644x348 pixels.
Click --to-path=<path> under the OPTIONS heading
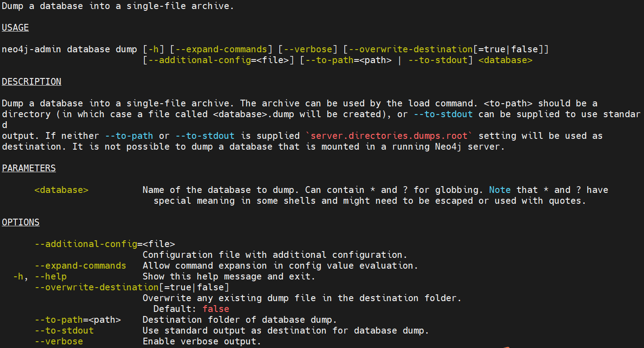pos(78,320)
